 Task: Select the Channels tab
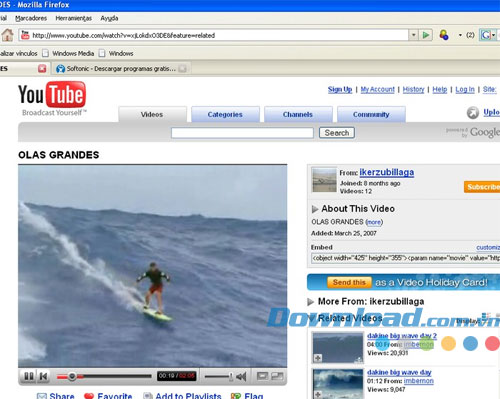tap(298, 114)
